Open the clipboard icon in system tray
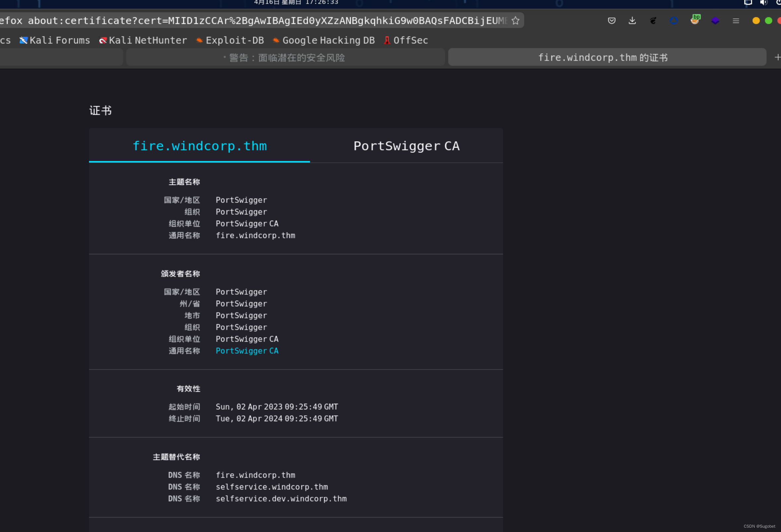The height and width of the screenshot is (532, 781). pos(748,2)
